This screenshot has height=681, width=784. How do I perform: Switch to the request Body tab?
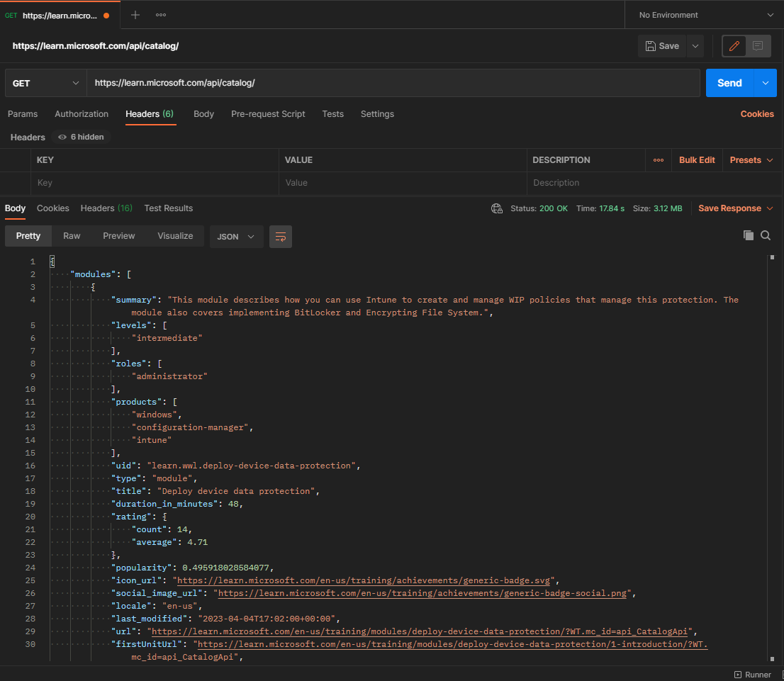pos(203,114)
